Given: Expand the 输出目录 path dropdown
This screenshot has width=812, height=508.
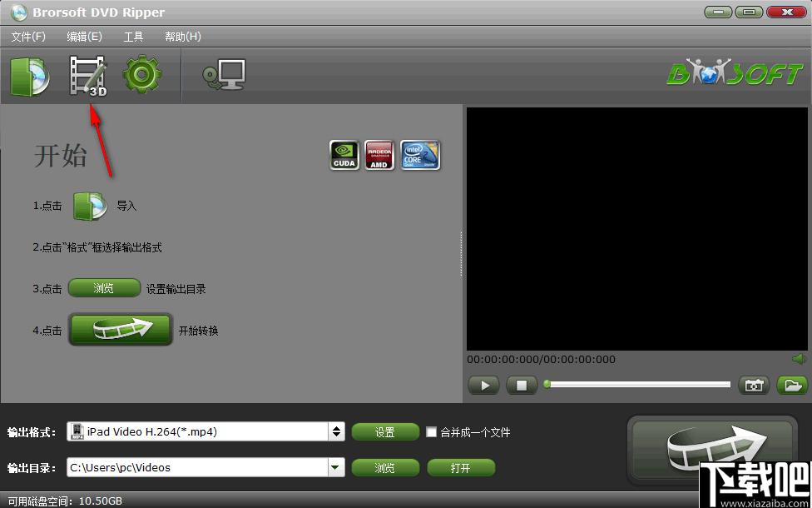Looking at the screenshot, I should pos(336,468).
